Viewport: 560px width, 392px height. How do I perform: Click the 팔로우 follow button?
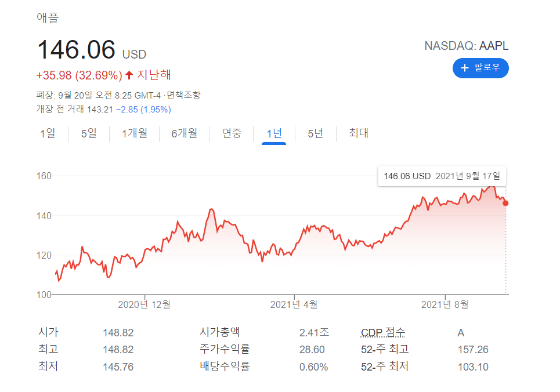(x=480, y=68)
